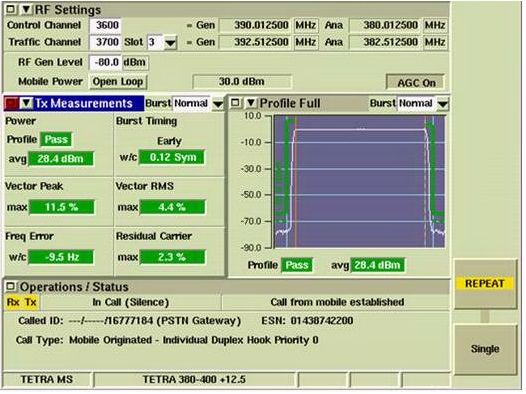Toggle the Mobile Power Open Loop button
Viewport: 526px width, 394px height.
click(x=118, y=81)
